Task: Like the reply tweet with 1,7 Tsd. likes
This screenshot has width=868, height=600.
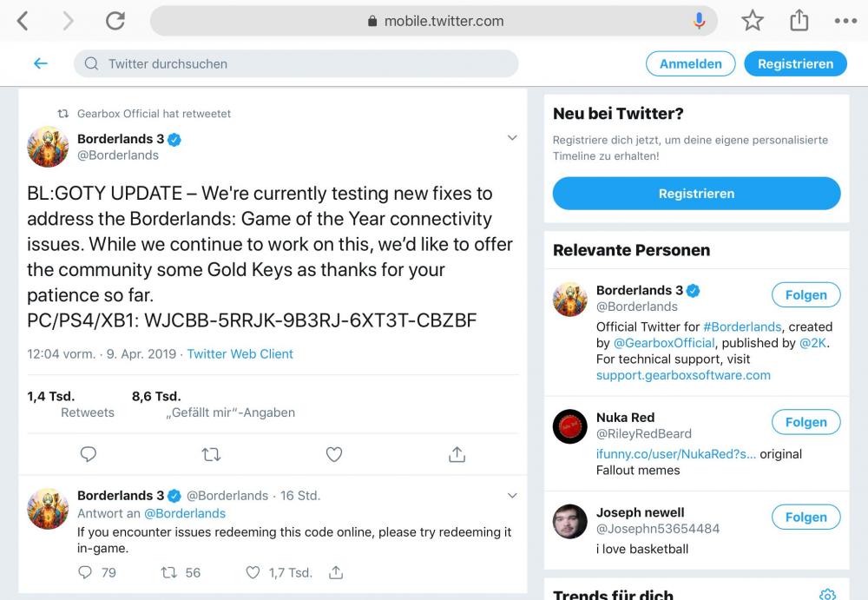Action: (253, 572)
